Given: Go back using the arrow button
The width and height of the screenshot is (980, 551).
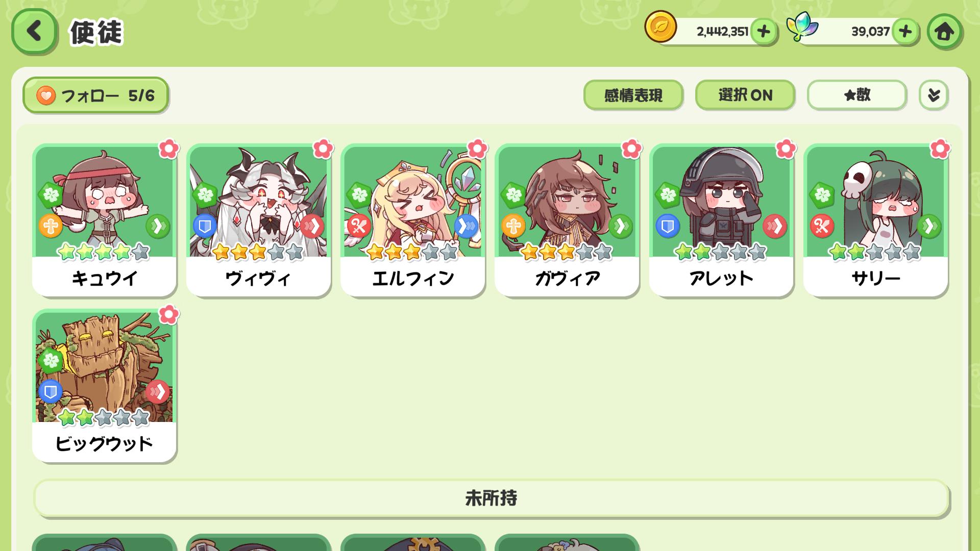Looking at the screenshot, I should coord(34,32).
